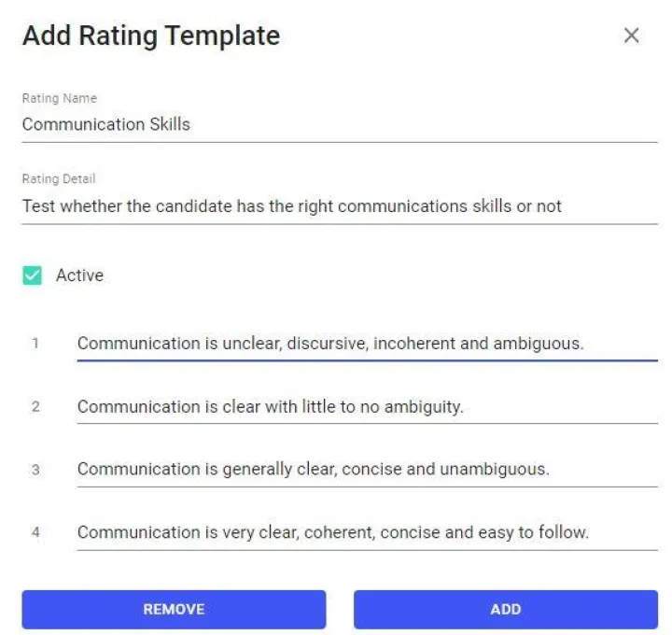Click the Active label text
Viewport: 672px width, 635px height.
(79, 275)
